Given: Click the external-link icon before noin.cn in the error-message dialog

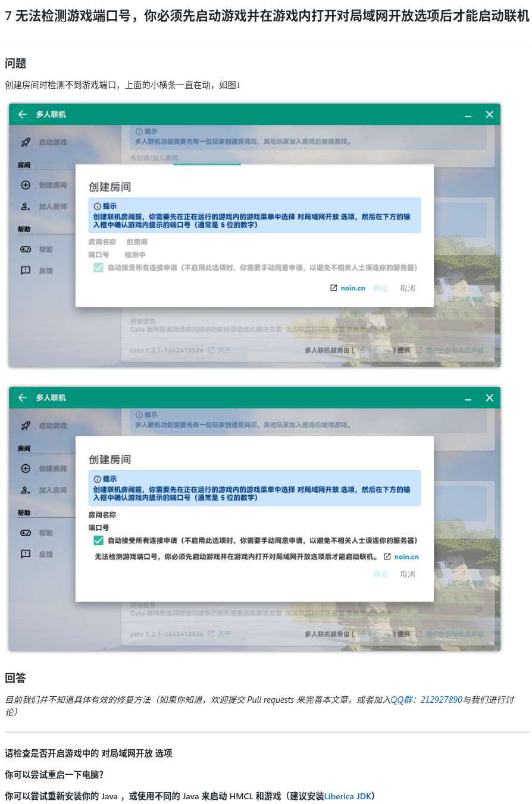Looking at the screenshot, I should coord(387,557).
